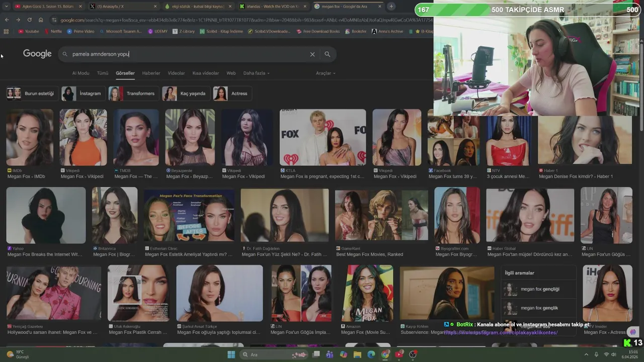Select the 'AI Modu' search tab

coord(80,73)
